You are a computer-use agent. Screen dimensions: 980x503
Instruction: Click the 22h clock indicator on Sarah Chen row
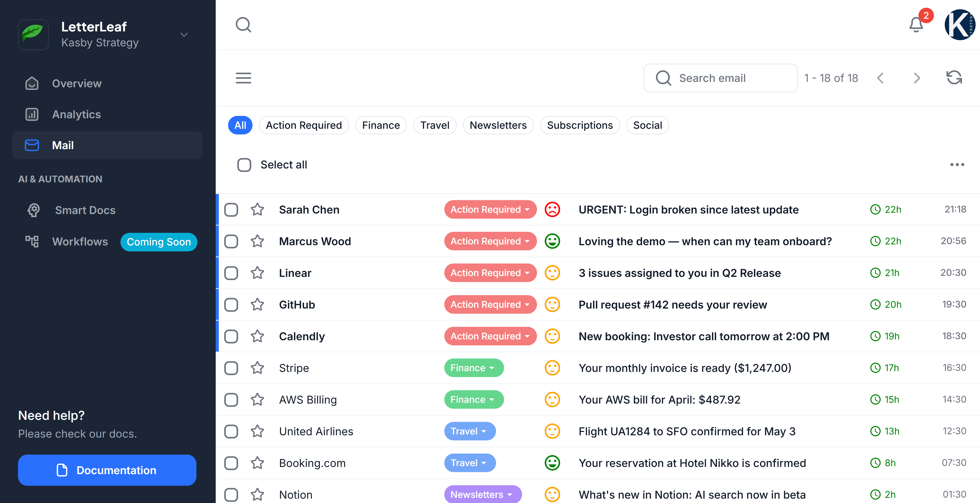click(x=886, y=209)
